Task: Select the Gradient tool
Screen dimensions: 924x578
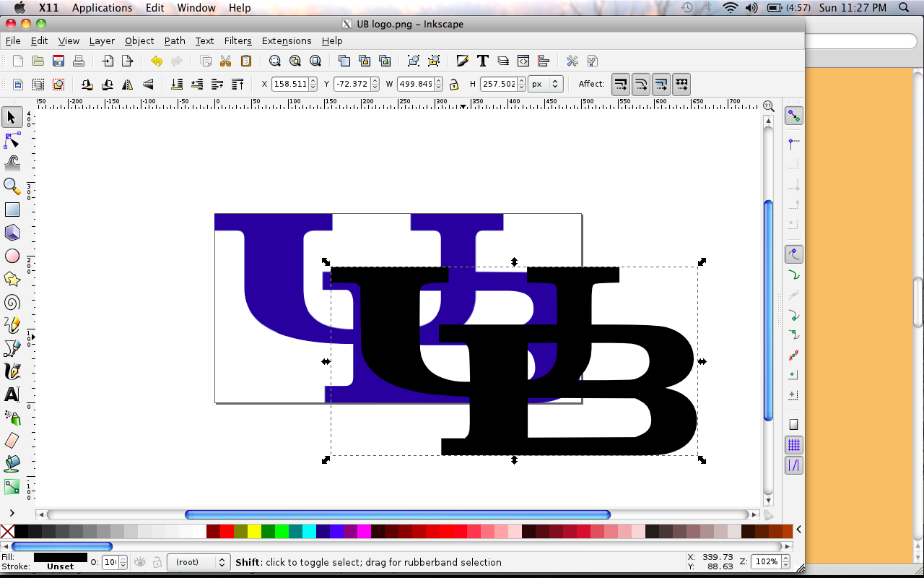Action: pos(12,487)
